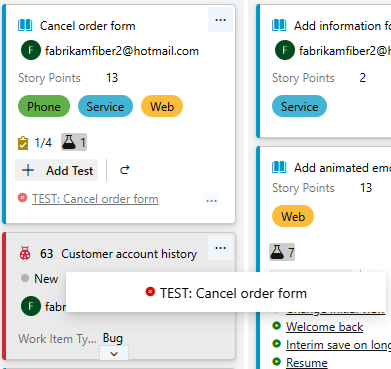
Task: Click the yellow Web tag on the Cancel order form card
Action: (x=162, y=106)
